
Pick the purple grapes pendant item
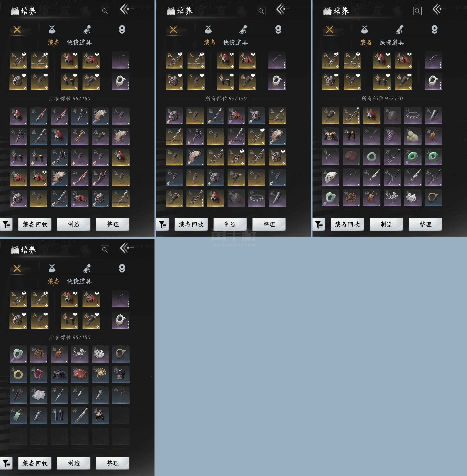(392, 136)
